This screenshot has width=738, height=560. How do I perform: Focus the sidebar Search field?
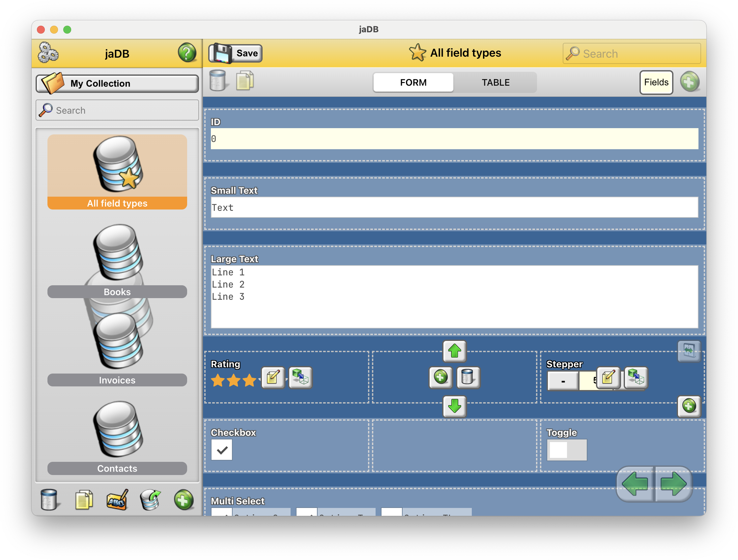point(117,110)
